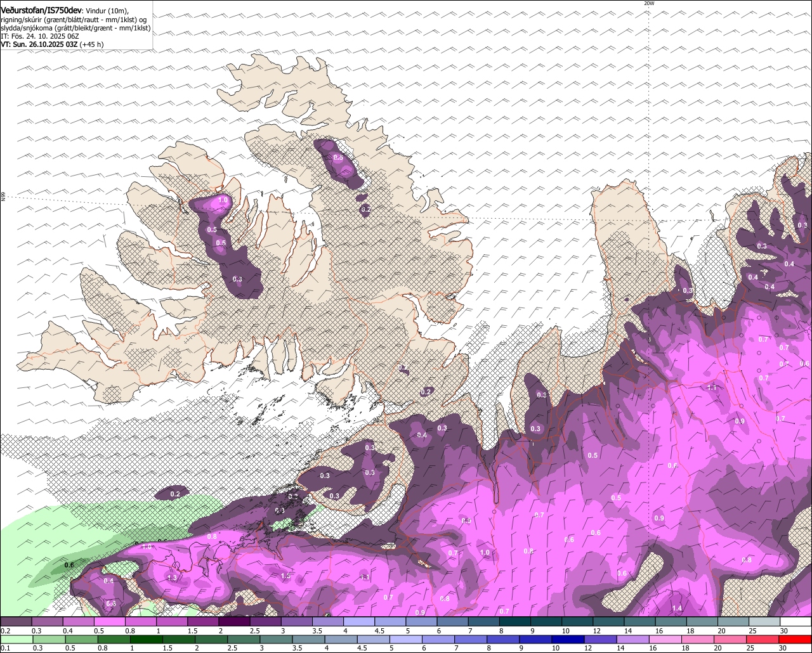
Task: Click the 'rigning/skúrir' legend description line
Action: [74, 20]
